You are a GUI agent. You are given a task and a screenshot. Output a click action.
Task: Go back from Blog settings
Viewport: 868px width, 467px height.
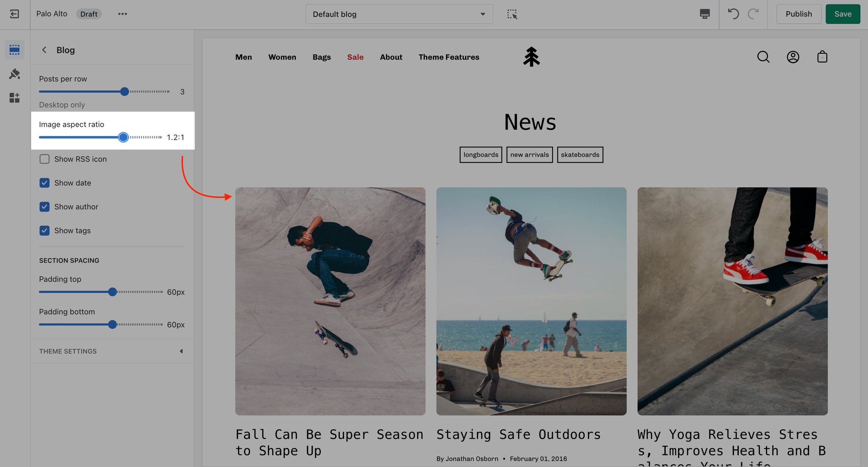pos(44,50)
